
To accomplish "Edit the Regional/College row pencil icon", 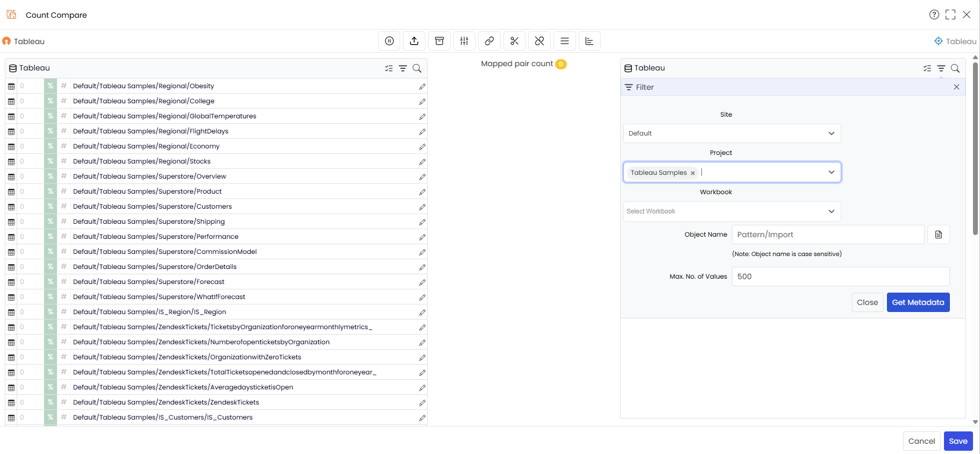I will 422,101.
